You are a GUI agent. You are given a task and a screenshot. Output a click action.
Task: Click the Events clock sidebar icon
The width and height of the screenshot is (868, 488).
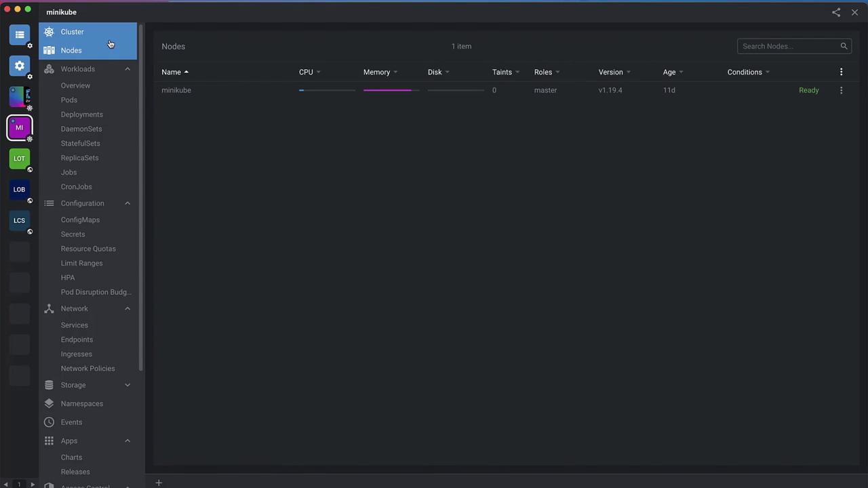coord(49,422)
